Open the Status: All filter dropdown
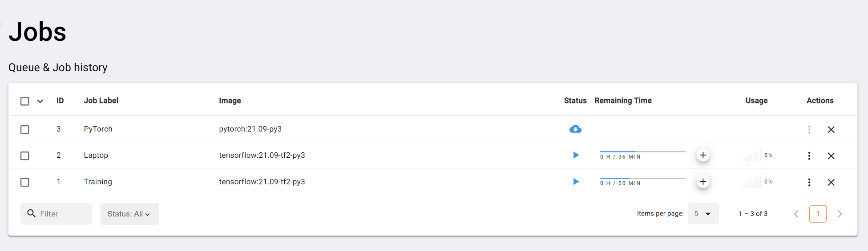Image resolution: width=868 pixels, height=251 pixels. (x=129, y=214)
